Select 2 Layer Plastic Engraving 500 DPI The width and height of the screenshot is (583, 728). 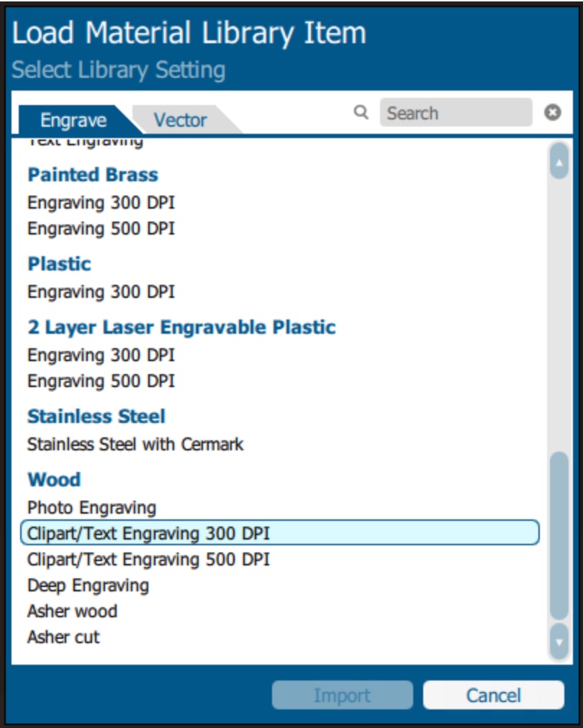coord(101,381)
